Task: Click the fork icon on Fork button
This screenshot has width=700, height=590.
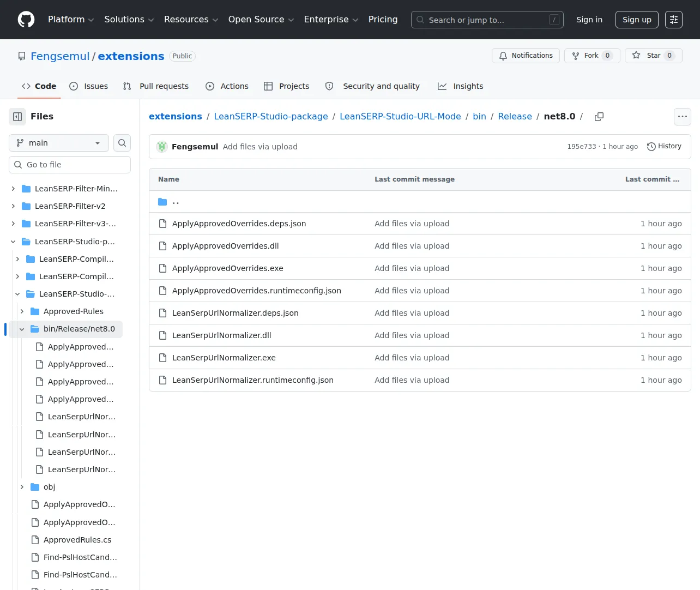Action: coord(576,56)
